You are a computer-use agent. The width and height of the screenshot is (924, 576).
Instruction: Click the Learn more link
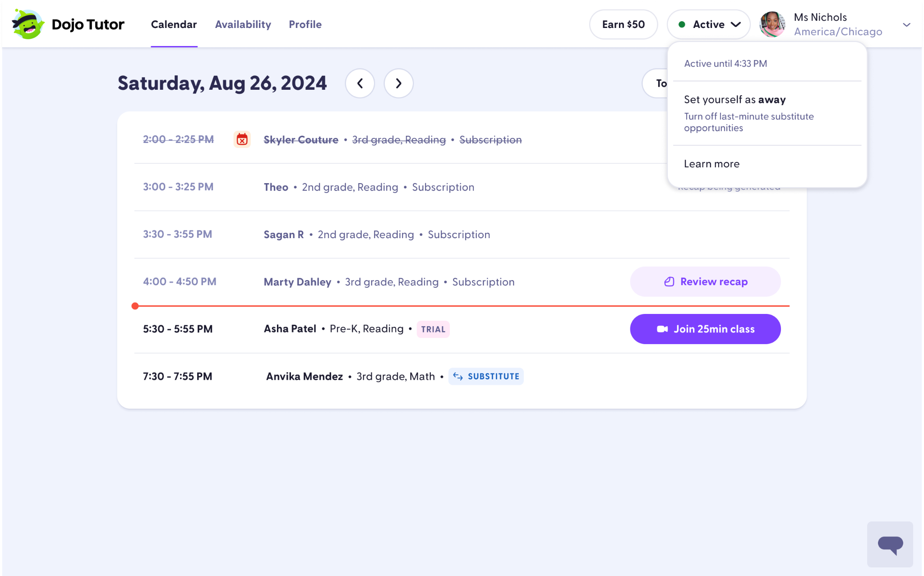[711, 164]
